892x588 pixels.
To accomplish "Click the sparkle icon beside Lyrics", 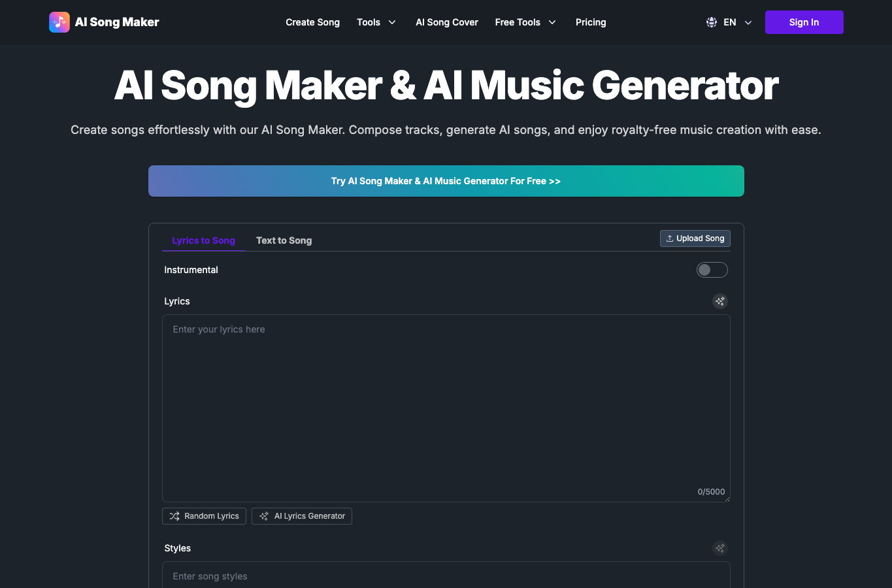I will pyautogui.click(x=719, y=301).
